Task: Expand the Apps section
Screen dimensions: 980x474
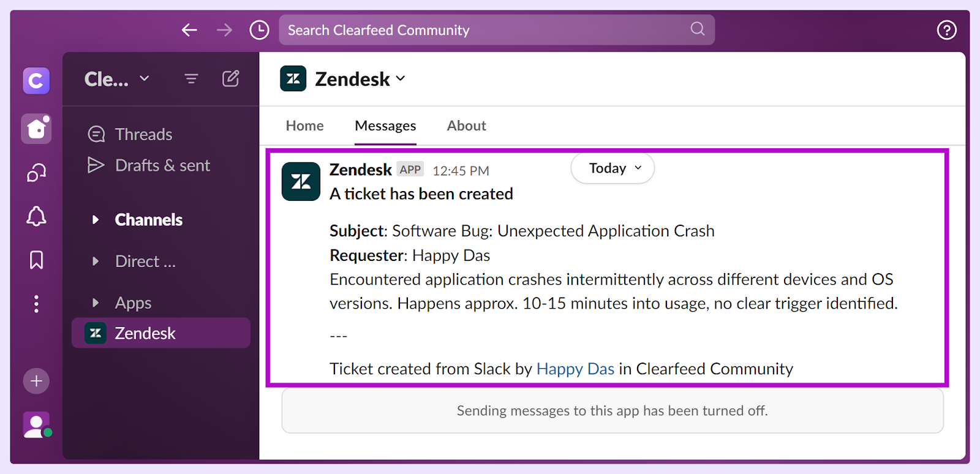Action: pyautogui.click(x=95, y=303)
